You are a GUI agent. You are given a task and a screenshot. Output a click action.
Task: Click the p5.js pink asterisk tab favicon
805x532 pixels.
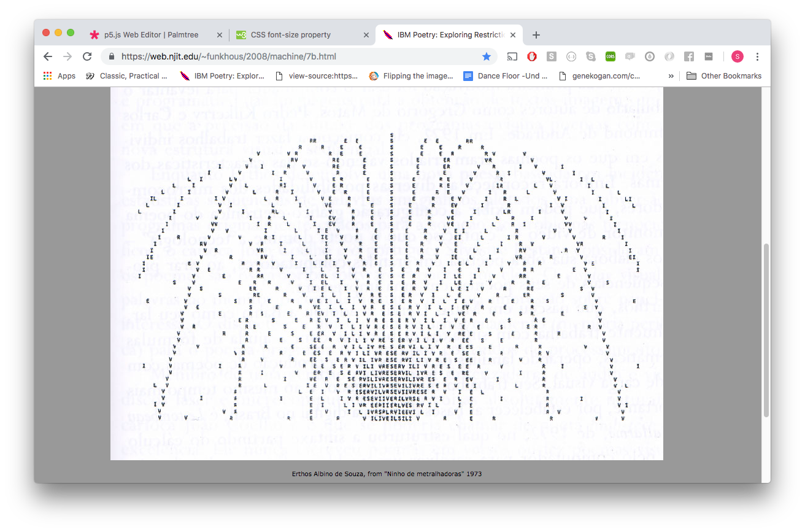94,35
